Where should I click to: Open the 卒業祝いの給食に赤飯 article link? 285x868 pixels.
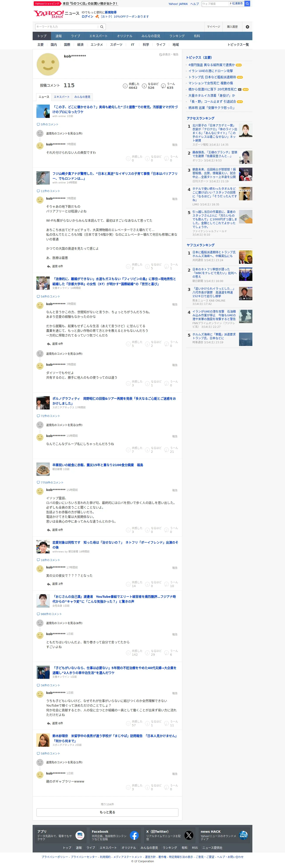(x=97, y=465)
